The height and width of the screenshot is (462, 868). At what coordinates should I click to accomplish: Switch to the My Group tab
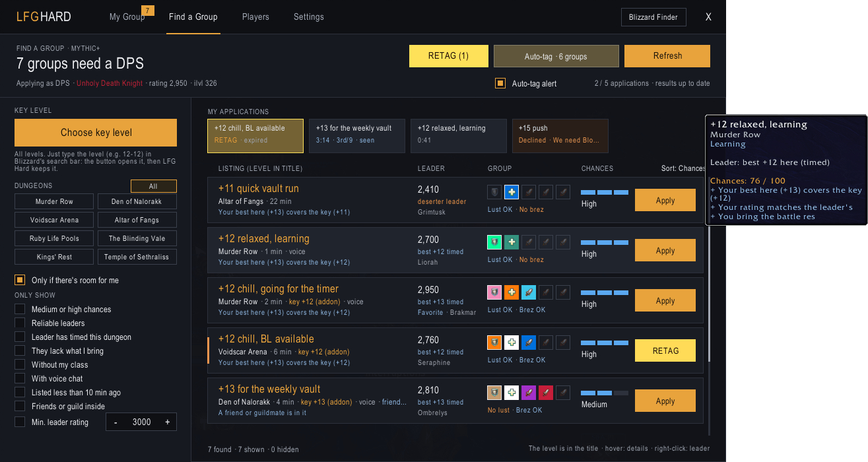coord(127,16)
